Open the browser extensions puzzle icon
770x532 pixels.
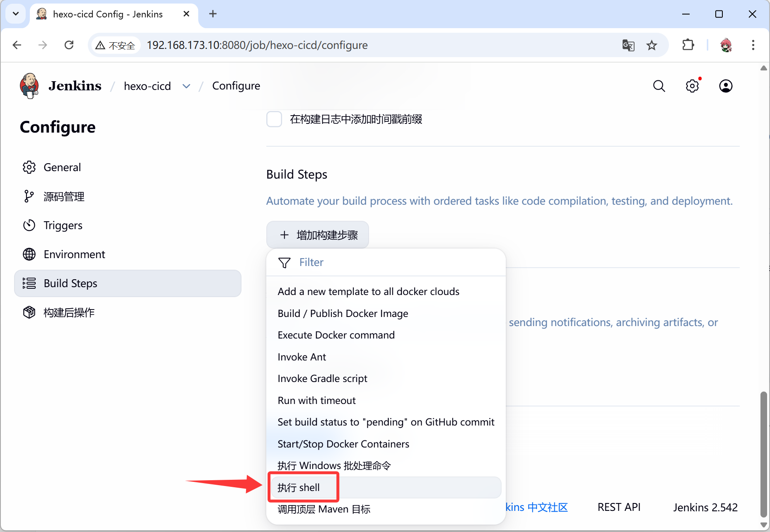(688, 45)
